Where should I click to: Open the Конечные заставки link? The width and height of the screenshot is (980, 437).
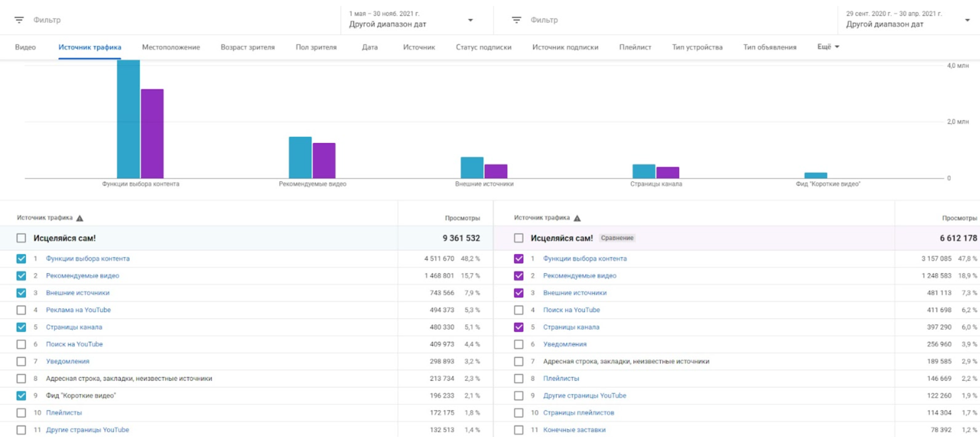[574, 430]
